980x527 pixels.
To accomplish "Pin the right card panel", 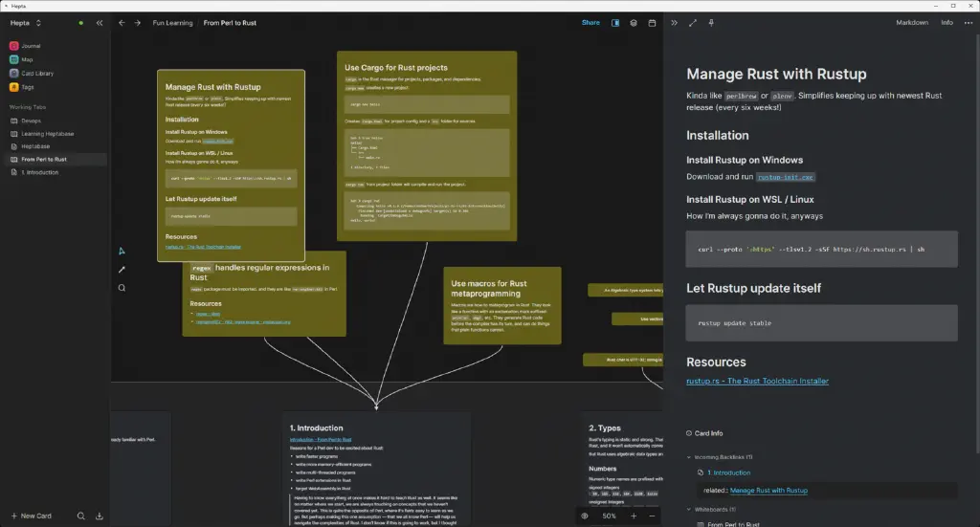I will click(x=711, y=23).
